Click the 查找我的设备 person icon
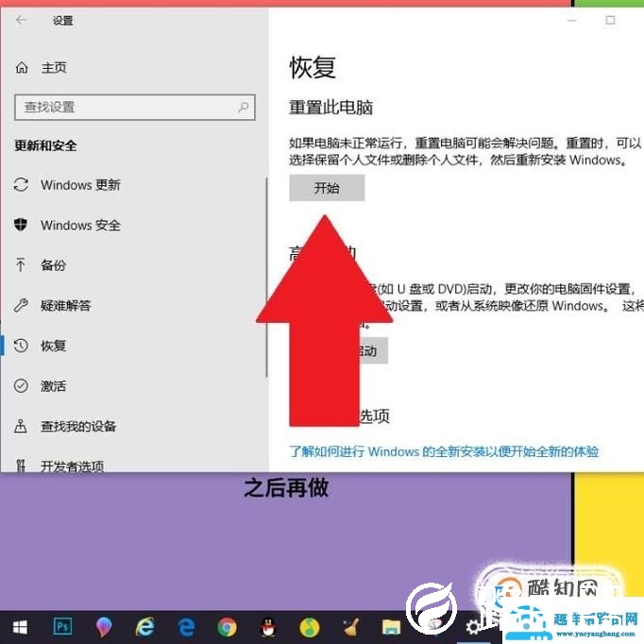Screen dimensions: 644x644 tap(21, 426)
